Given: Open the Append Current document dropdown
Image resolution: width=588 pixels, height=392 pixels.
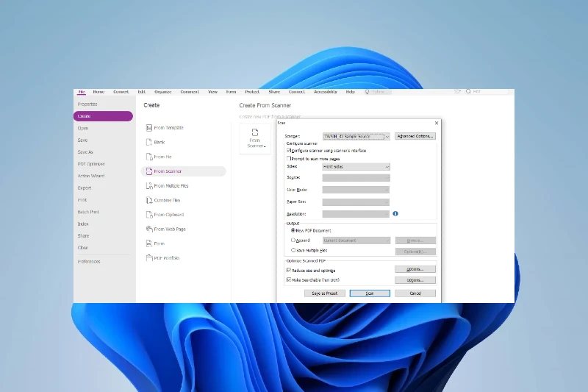Looking at the screenshot, I should pos(356,240).
